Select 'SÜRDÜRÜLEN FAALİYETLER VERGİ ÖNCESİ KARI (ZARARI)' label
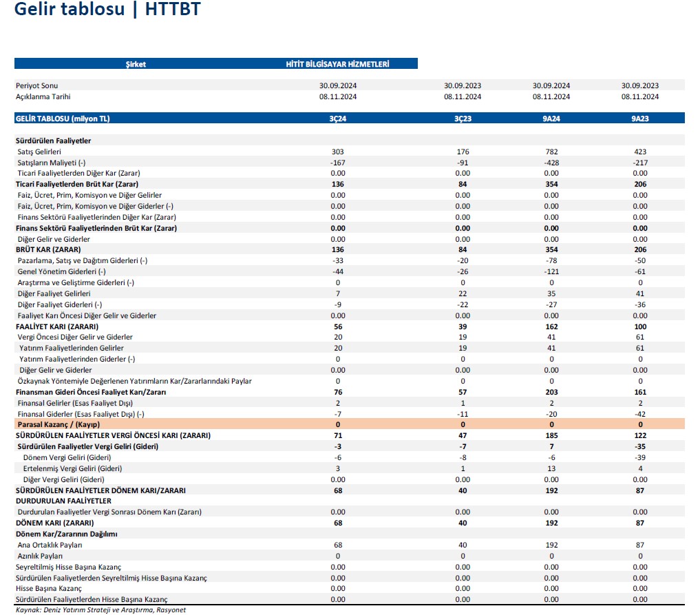 coord(113,436)
